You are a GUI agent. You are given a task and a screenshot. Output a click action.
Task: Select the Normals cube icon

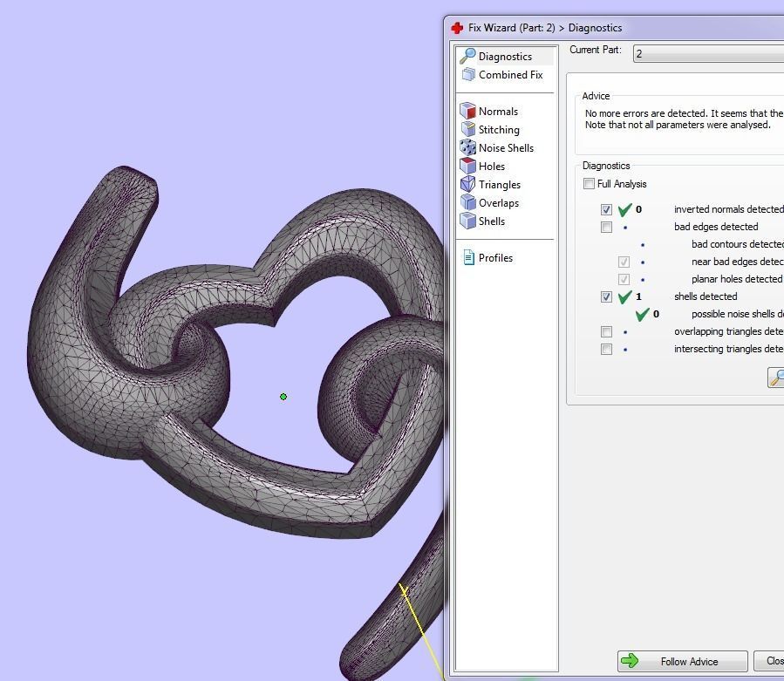[467, 111]
